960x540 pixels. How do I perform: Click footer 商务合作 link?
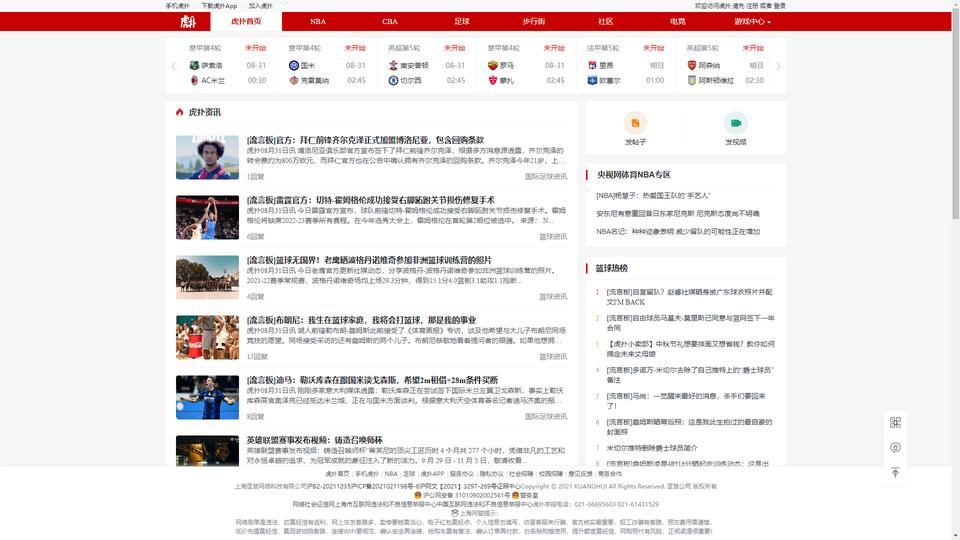[x=610, y=474]
